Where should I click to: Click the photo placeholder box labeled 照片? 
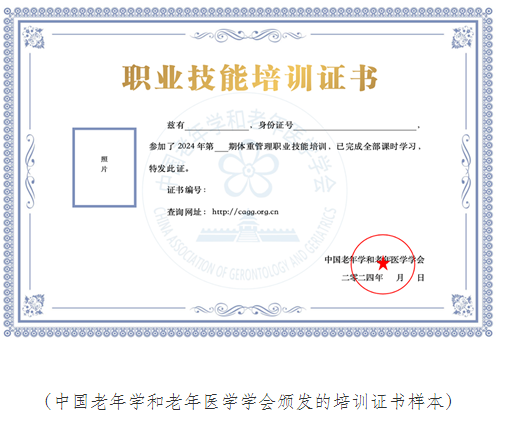tap(104, 167)
